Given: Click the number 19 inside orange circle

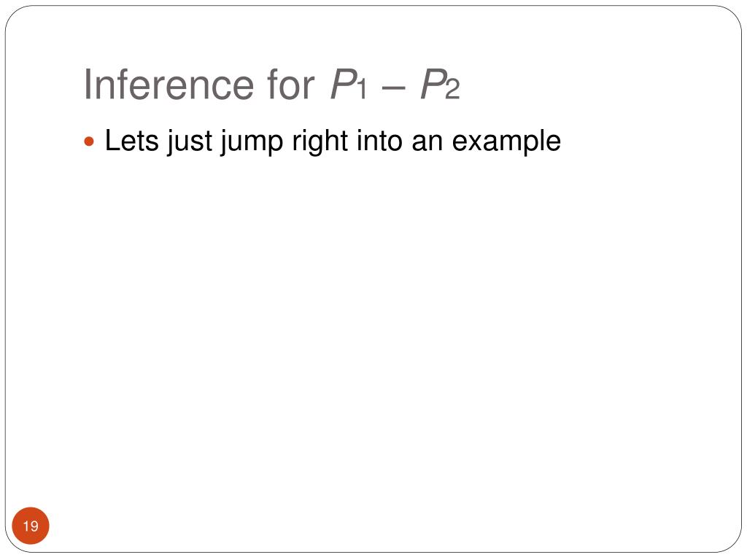Looking at the screenshot, I should (31, 526).
